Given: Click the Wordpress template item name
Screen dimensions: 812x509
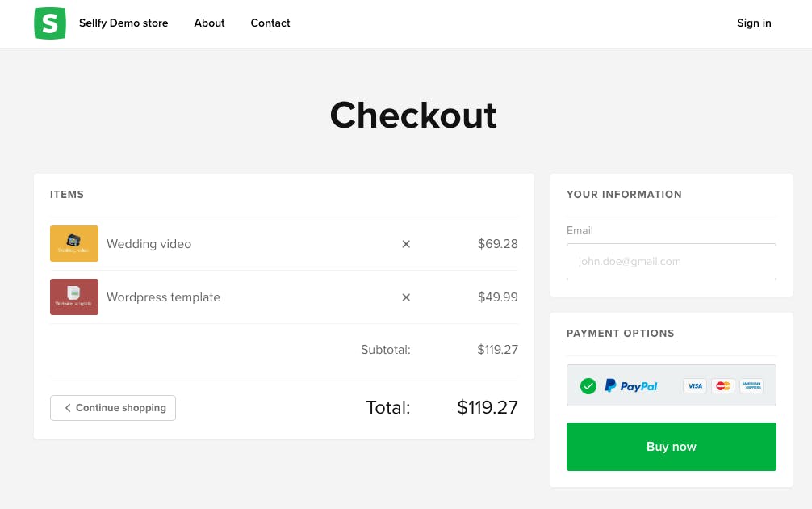Looking at the screenshot, I should click(x=164, y=297).
